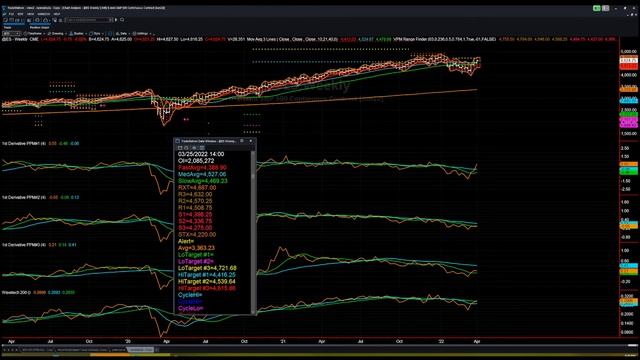Viewport: 640px width, 360px height.
Task: Open the Edit menu
Action: coord(20,14)
